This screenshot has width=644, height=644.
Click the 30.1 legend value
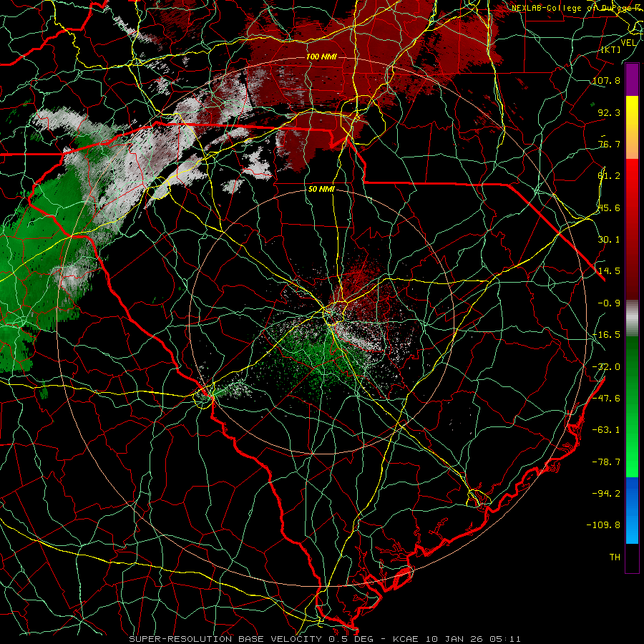click(609, 240)
